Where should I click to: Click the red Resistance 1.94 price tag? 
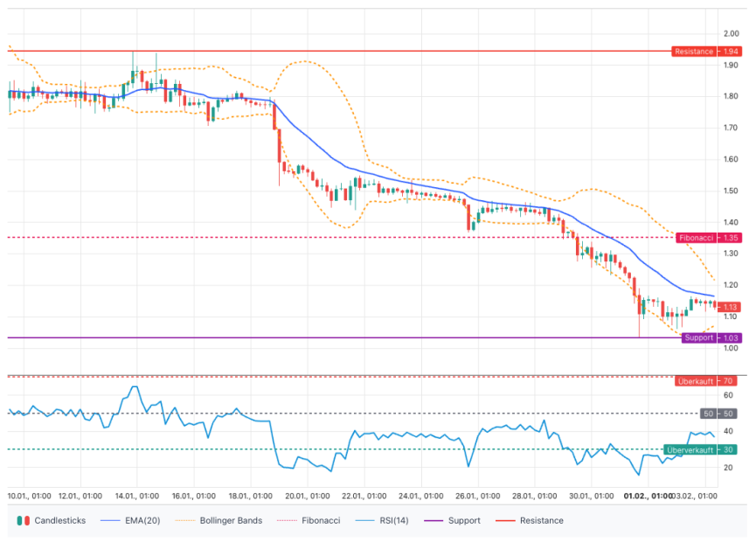point(705,52)
